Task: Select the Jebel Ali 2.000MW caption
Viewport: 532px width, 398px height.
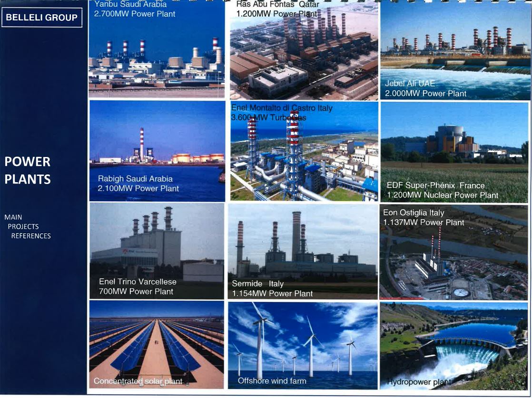Action: (425, 94)
